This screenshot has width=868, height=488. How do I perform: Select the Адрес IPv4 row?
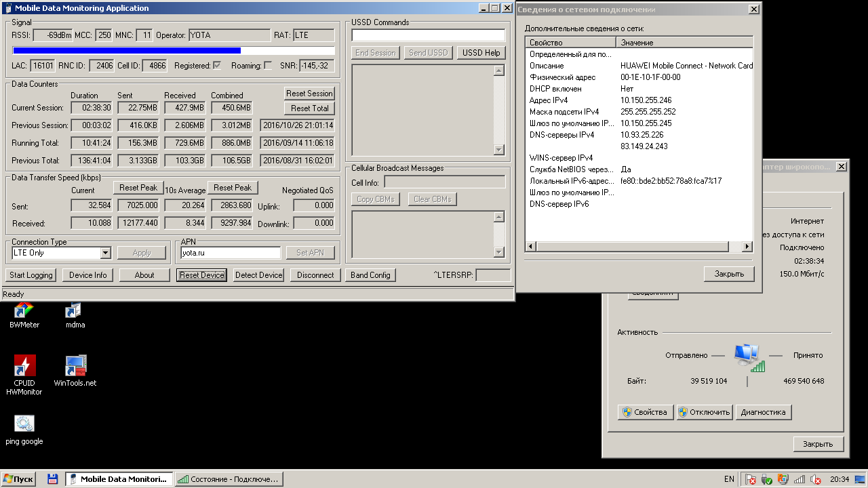click(x=639, y=100)
